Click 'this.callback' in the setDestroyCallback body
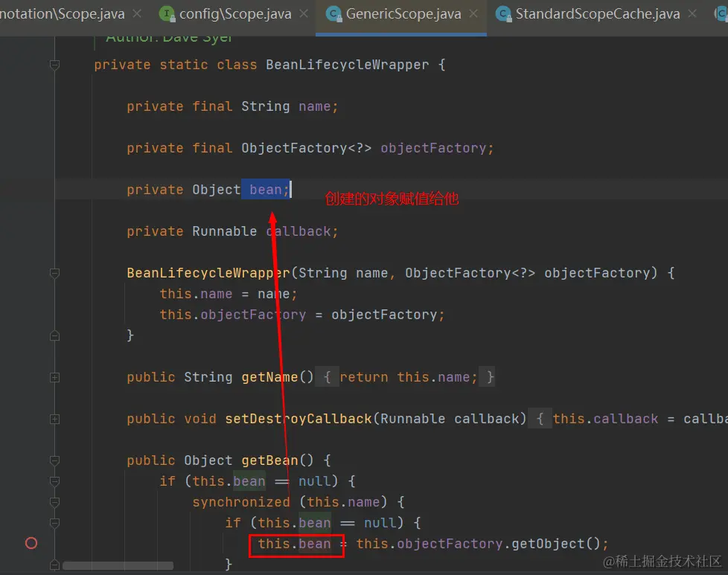728x575 pixels. click(x=605, y=419)
